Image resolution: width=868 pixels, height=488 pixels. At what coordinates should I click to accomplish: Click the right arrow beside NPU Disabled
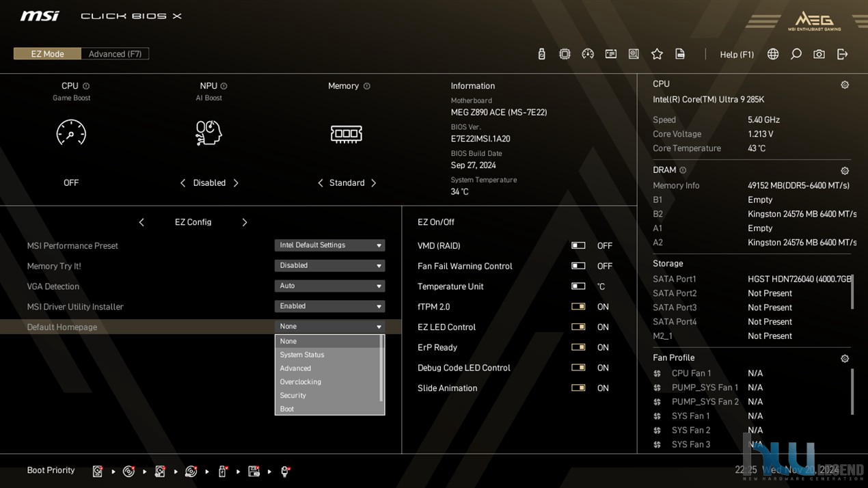(x=236, y=183)
